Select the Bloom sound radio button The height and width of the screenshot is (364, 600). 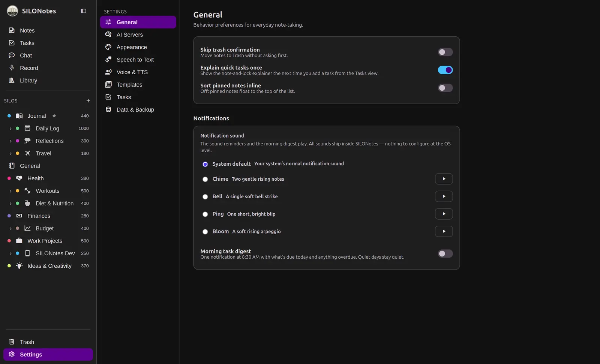tap(205, 232)
